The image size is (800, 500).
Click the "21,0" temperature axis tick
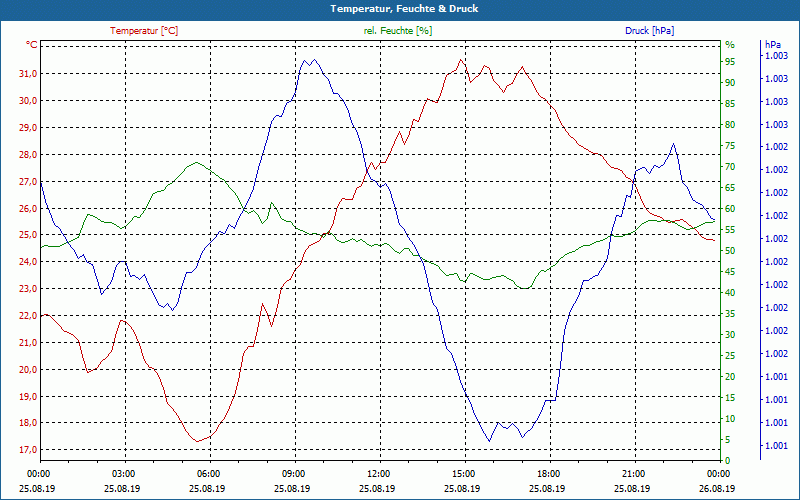coord(28,343)
